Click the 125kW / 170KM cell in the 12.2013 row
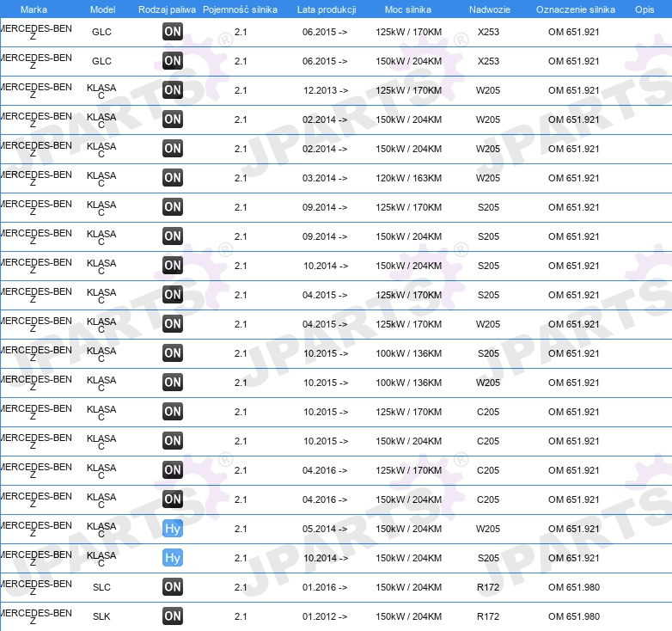 click(x=408, y=90)
